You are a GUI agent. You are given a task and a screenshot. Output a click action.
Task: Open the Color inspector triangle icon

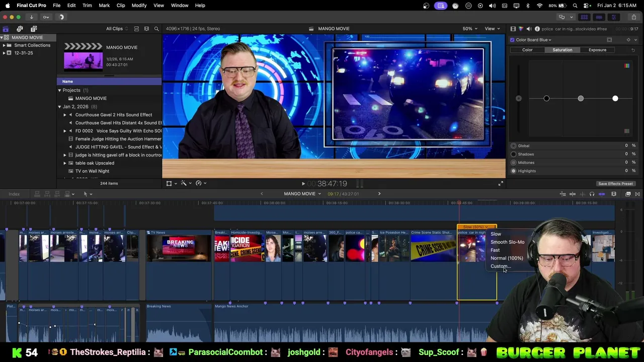click(521, 29)
